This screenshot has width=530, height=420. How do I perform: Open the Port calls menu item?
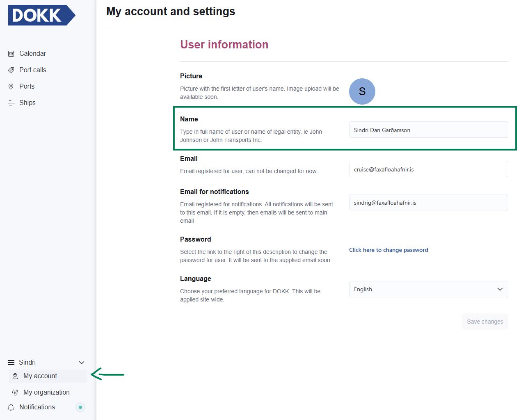click(x=33, y=70)
